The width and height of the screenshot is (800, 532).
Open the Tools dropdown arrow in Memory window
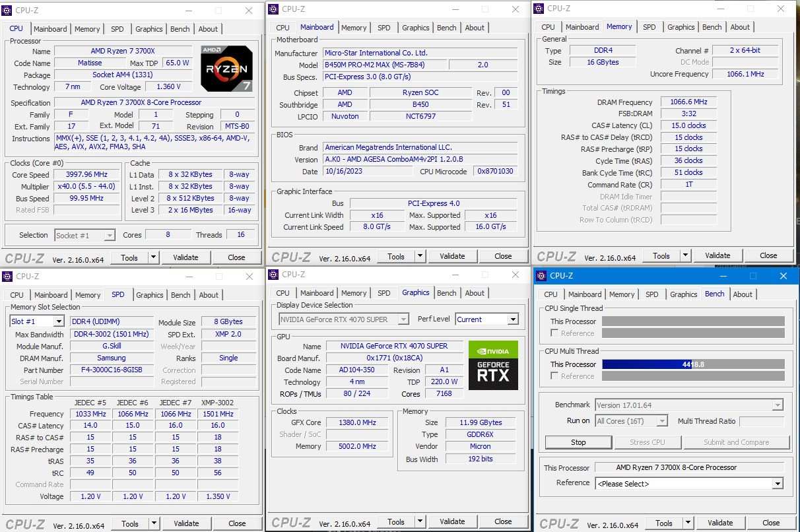click(685, 255)
